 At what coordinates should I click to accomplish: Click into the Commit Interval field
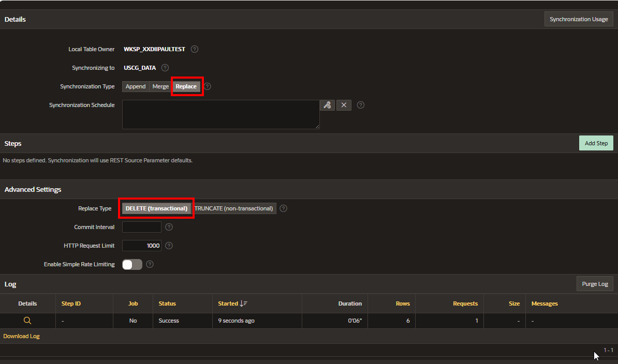[x=141, y=227]
